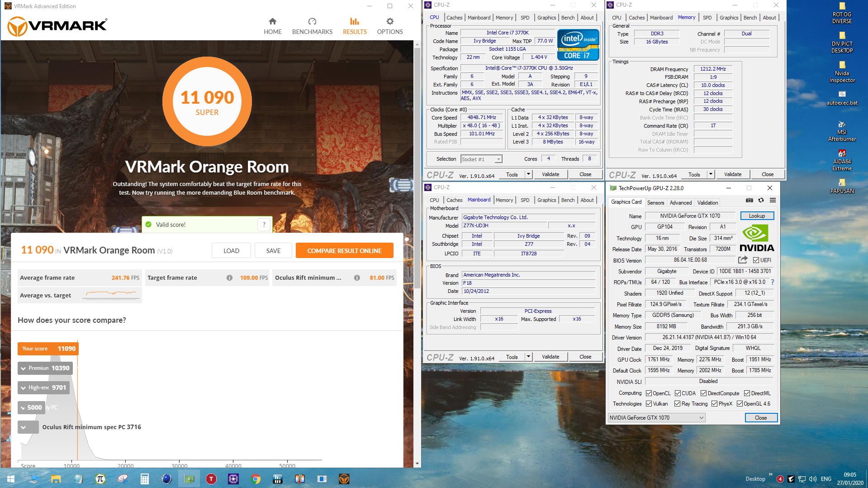Open VRMark Options gear
The height and width of the screenshot is (488, 868).
pos(390,26)
